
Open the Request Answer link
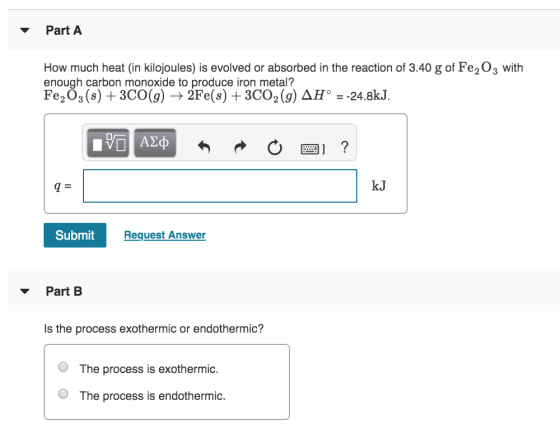pos(165,235)
